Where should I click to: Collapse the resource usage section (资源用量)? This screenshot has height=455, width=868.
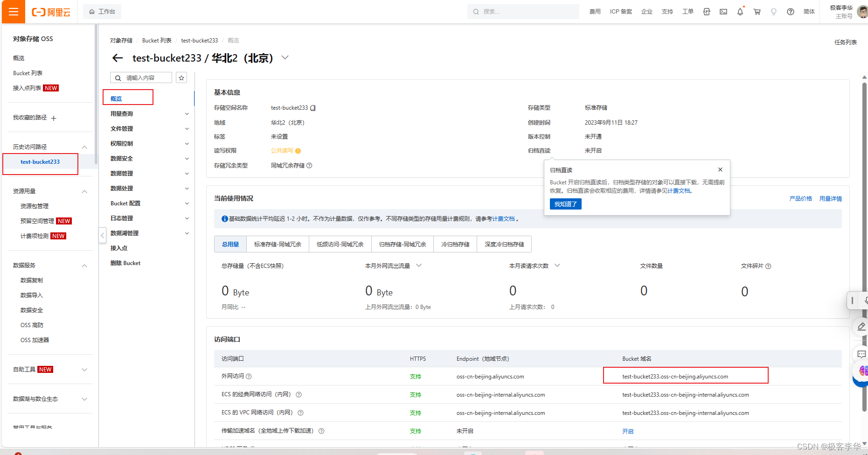[x=84, y=191]
